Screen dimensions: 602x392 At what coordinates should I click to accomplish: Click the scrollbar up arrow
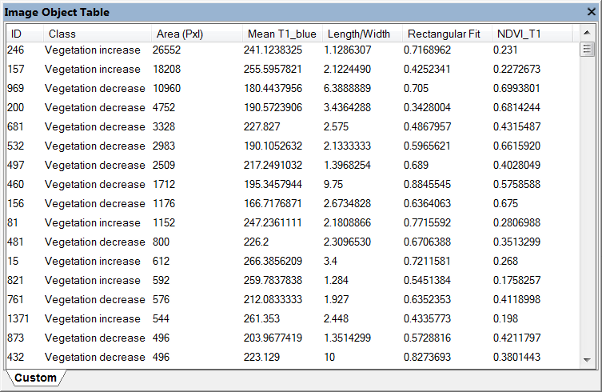[587, 33]
